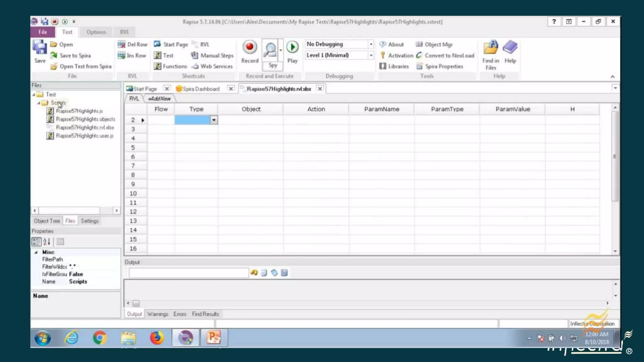Open the document tabs list dropdown

pos(615,88)
